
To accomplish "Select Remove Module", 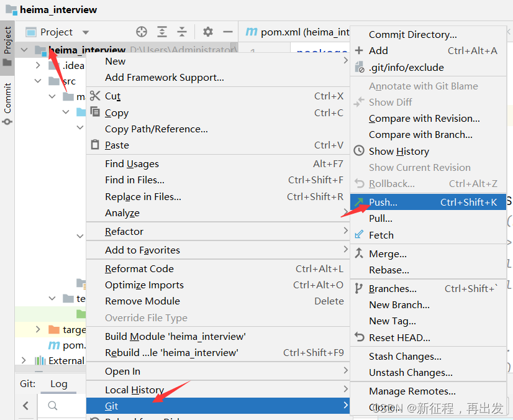I will (218, 301).
